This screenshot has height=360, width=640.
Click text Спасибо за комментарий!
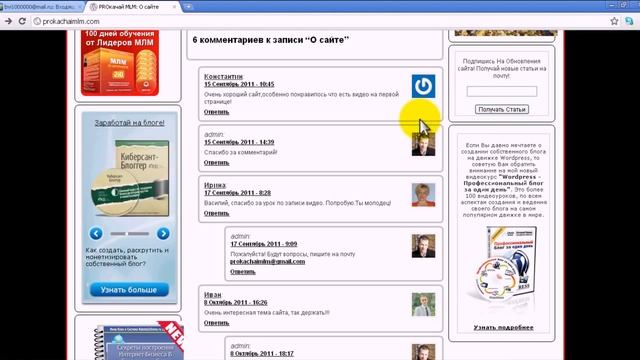click(x=240, y=152)
